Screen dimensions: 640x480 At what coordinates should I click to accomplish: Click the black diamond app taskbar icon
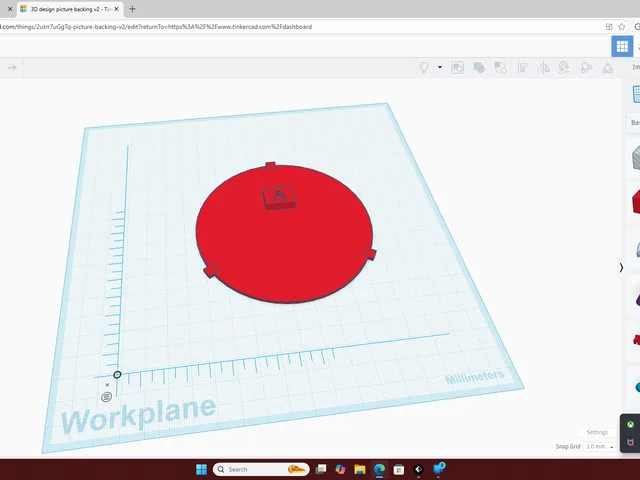click(418, 469)
